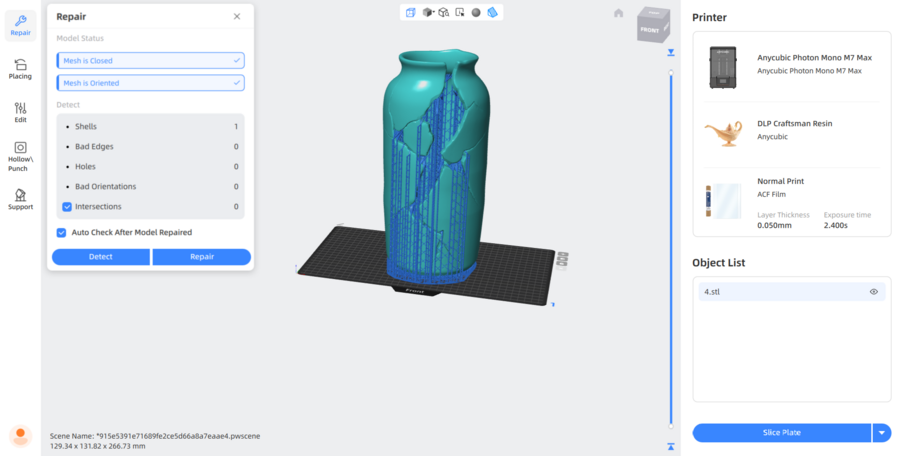Click the model dimensions text
This screenshot has height=456, width=900.
(98, 446)
